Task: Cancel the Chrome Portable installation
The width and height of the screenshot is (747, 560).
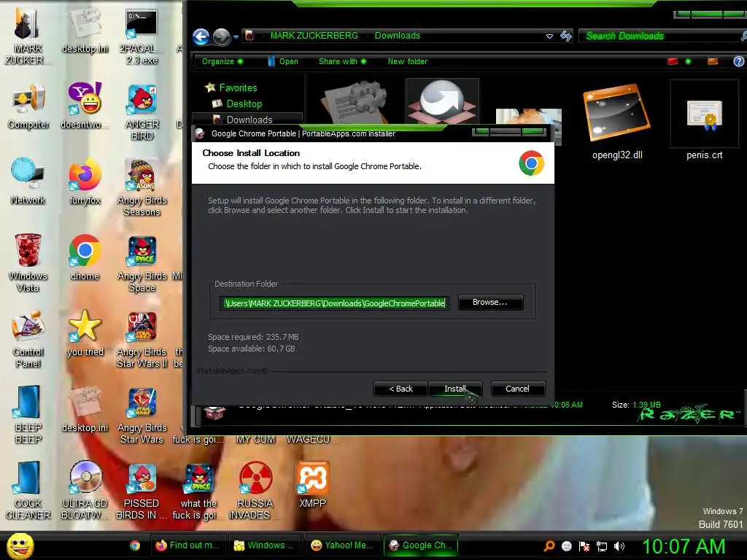Action: 517,389
